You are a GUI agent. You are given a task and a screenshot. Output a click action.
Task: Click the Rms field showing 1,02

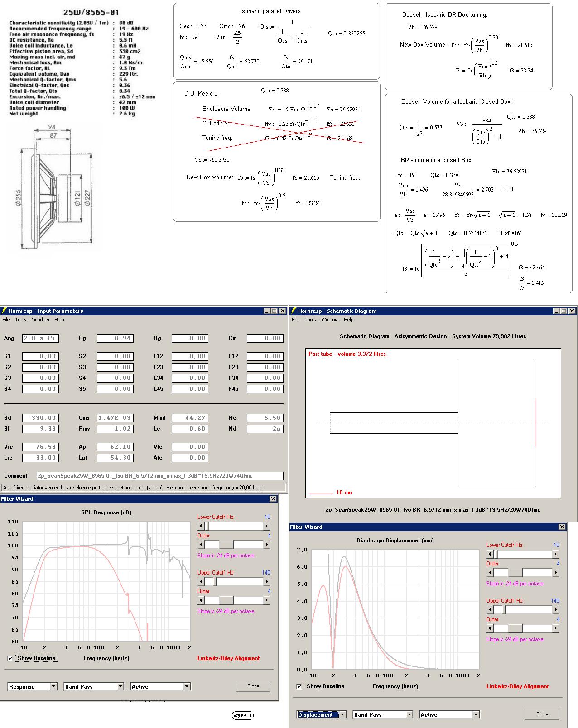[x=116, y=429]
